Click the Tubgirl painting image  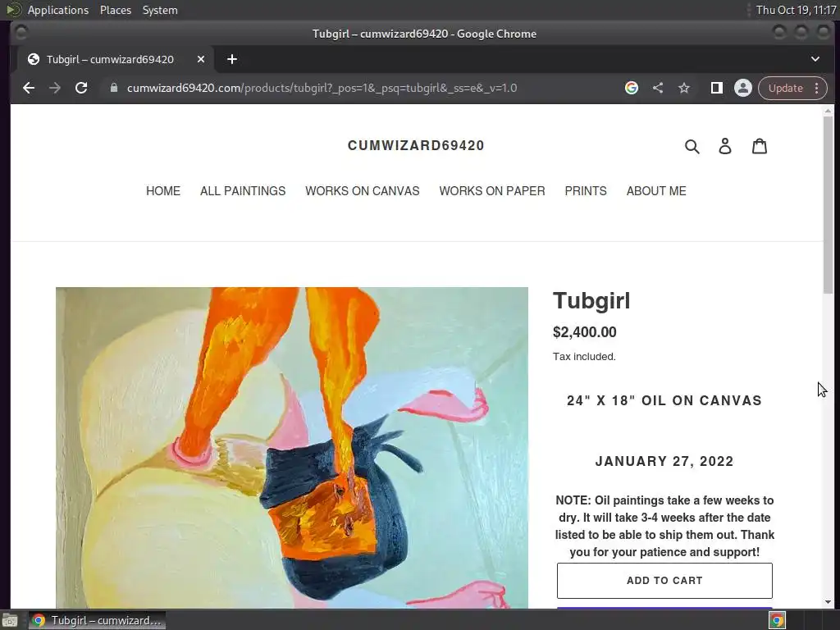coord(292,448)
